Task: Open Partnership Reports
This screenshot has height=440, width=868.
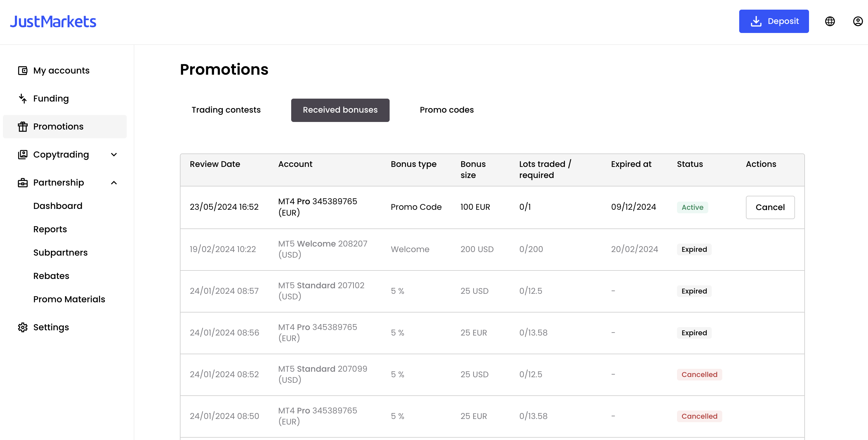Action: (50, 229)
